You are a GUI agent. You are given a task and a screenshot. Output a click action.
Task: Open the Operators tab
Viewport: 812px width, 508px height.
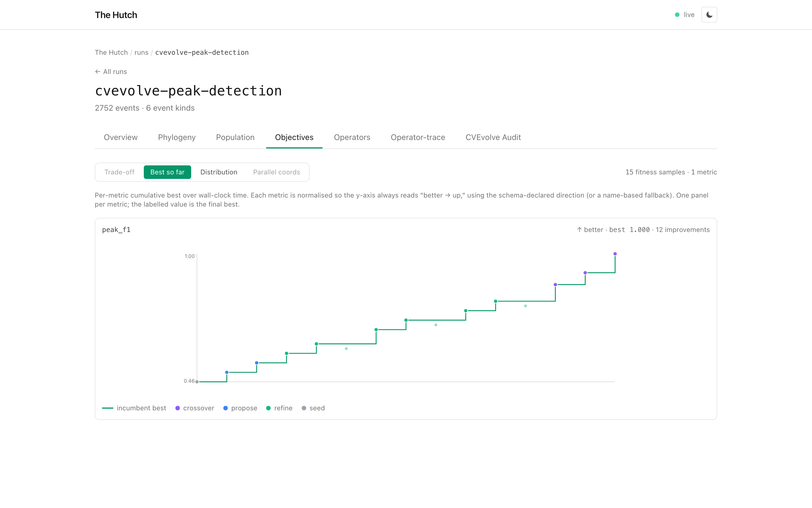point(352,137)
